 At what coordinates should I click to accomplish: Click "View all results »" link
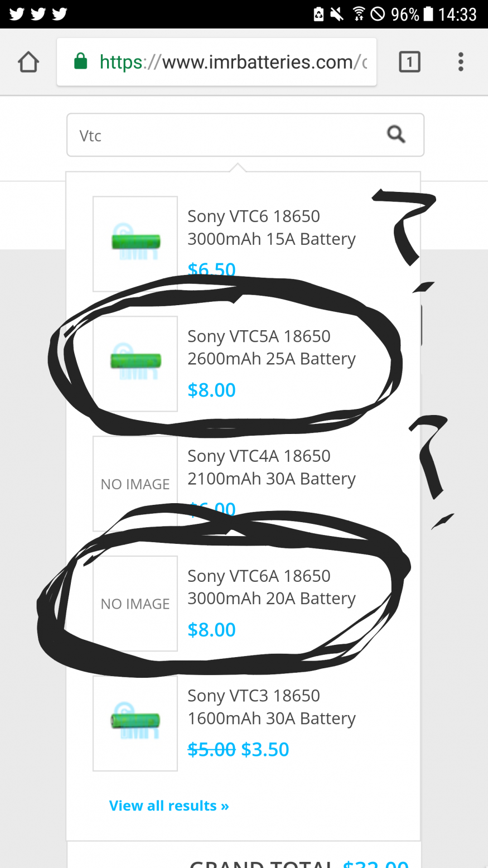[x=169, y=806]
